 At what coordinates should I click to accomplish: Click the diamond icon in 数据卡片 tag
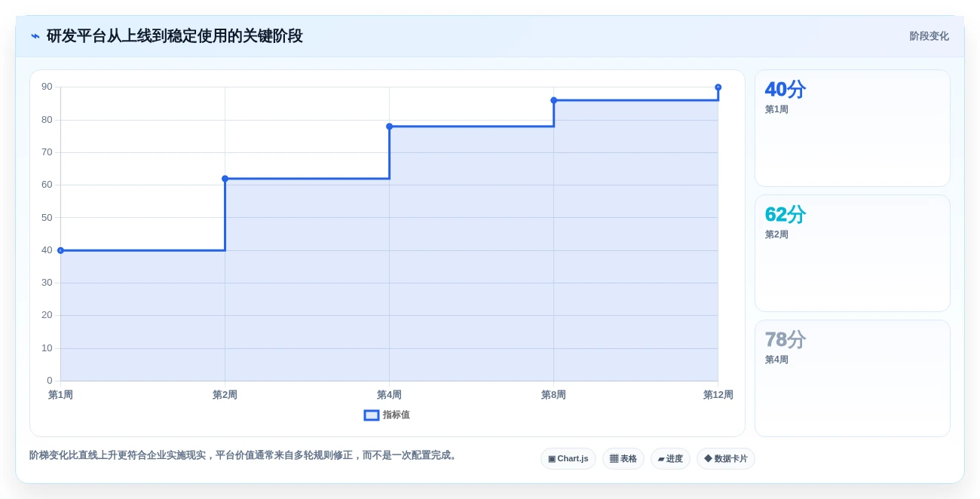(708, 458)
